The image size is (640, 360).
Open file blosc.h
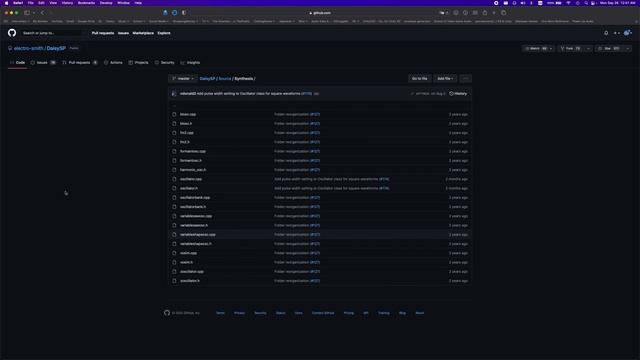point(186,124)
